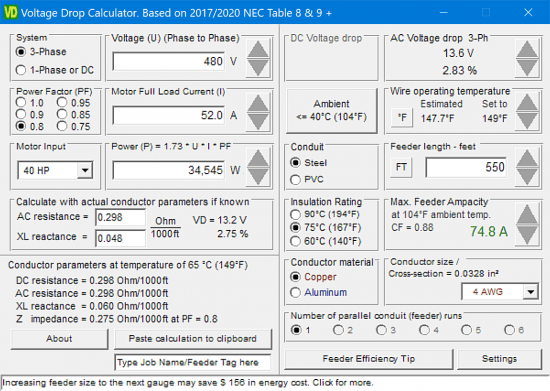This screenshot has width=550, height=391.
Task: Open the Motor Input 40 HP dropdown
Action: point(85,170)
